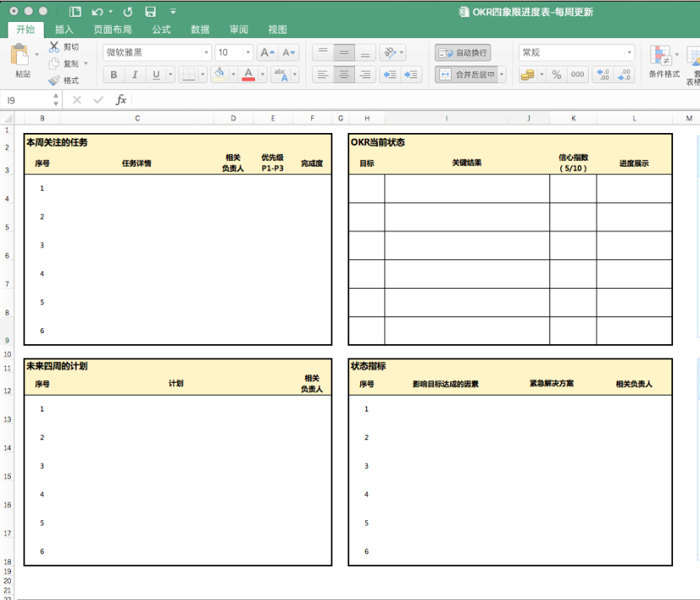Open 数据 Data tab

[x=200, y=29]
